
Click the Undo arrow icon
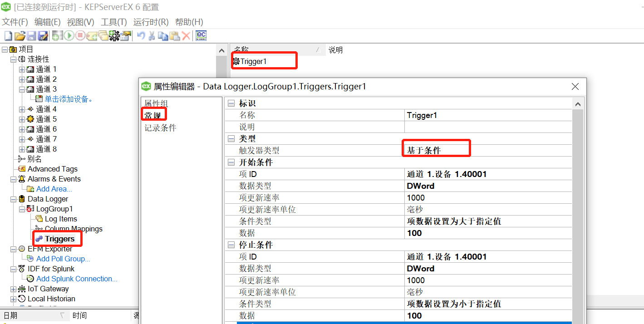[141, 36]
